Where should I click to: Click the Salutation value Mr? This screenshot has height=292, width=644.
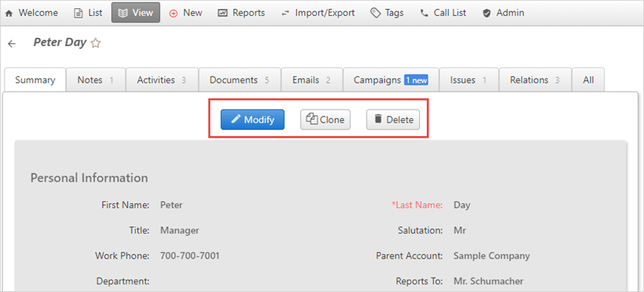coord(460,230)
